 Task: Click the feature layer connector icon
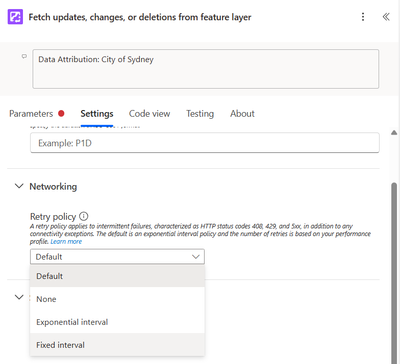click(x=15, y=17)
